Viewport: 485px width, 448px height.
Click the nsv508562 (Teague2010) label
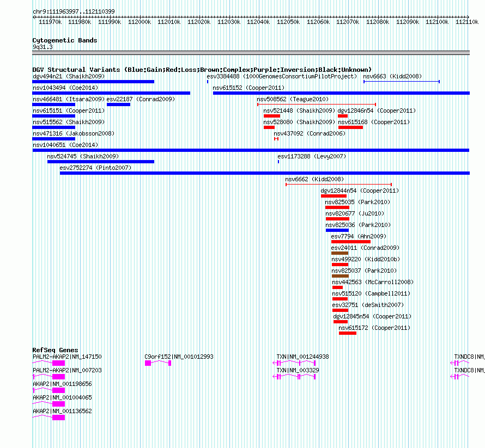[x=293, y=99]
